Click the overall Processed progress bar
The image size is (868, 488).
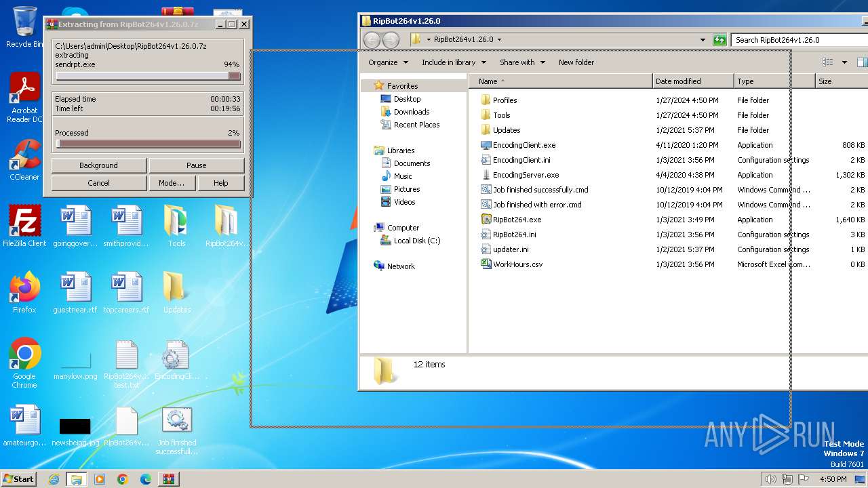click(148, 144)
